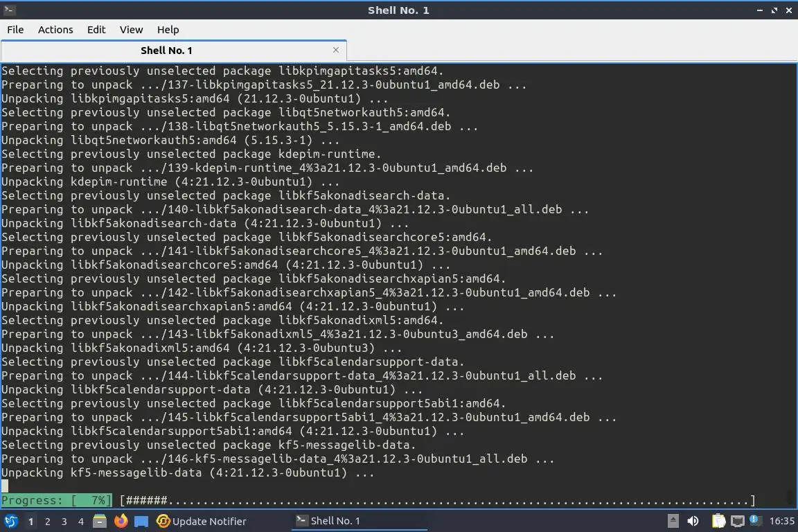This screenshot has height=532, width=798.
Task: Open the clipboard manager tray icon
Action: tap(718, 521)
